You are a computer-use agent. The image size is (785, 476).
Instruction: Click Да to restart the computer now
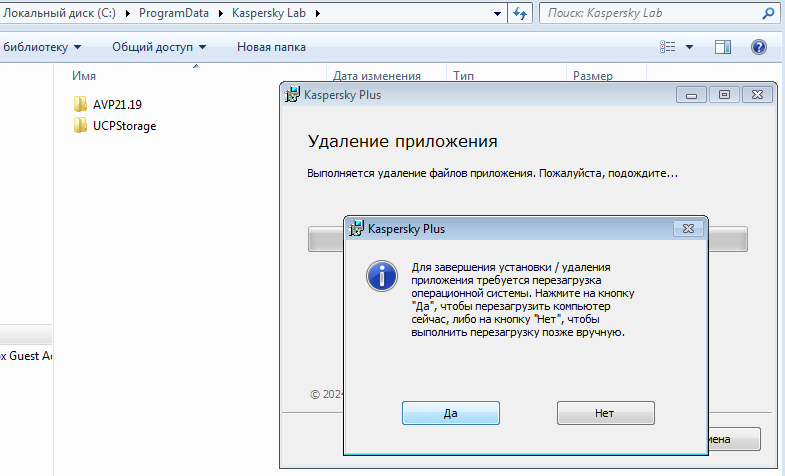click(451, 413)
